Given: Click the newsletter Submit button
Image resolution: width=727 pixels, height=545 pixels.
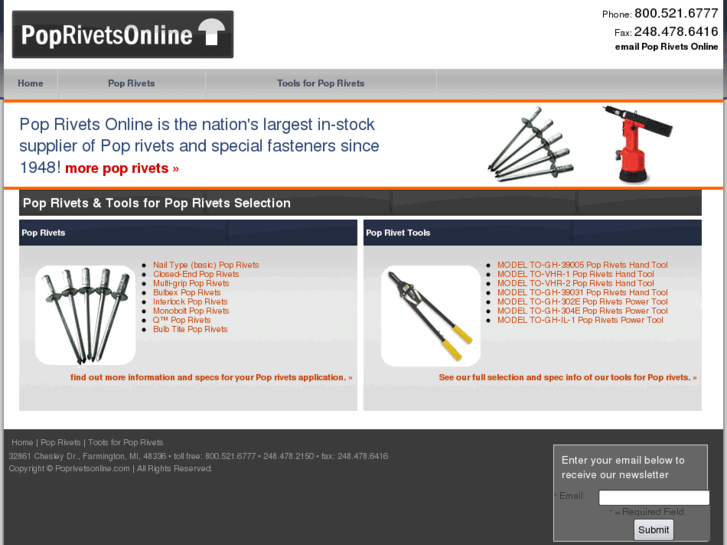Looking at the screenshot, I should pos(653,530).
